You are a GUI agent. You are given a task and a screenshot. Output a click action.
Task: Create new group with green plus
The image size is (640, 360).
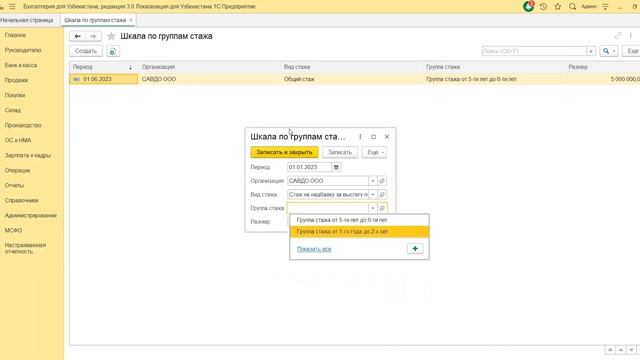pyautogui.click(x=415, y=249)
